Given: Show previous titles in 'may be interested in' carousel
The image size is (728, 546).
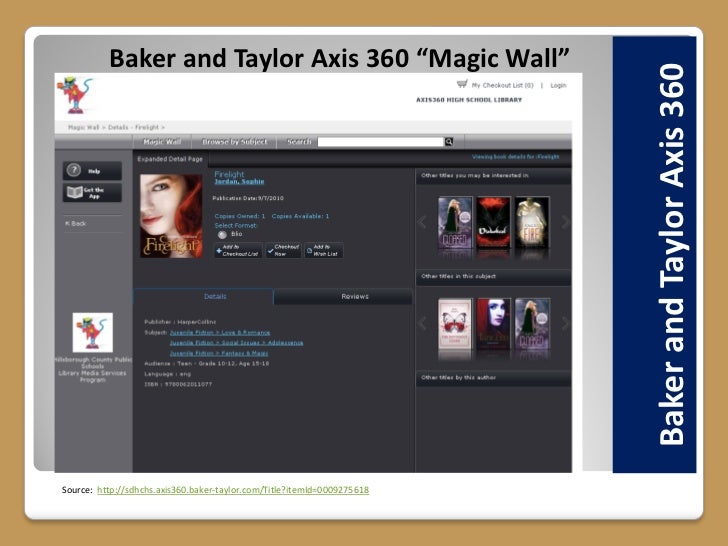Looking at the screenshot, I should [422, 222].
